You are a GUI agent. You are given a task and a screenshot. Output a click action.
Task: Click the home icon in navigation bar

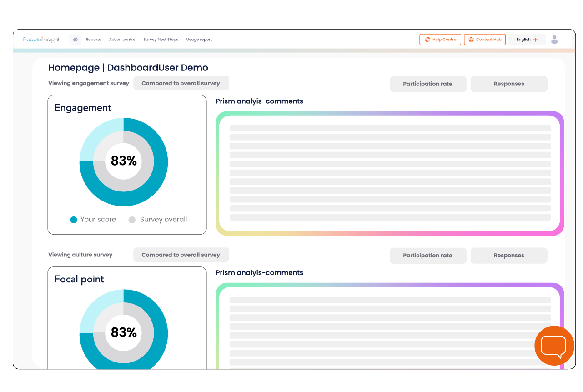[75, 40]
